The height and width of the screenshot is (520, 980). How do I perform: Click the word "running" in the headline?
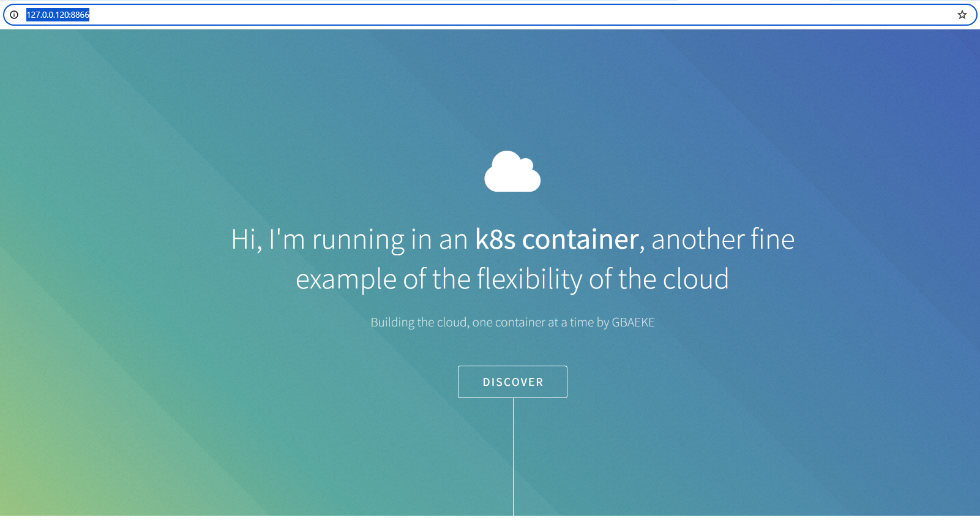point(358,239)
